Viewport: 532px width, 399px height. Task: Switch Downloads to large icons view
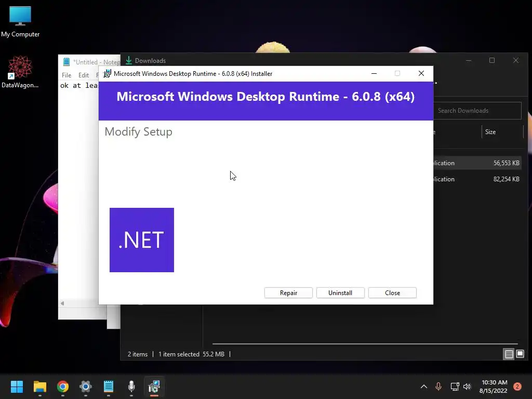(520, 354)
